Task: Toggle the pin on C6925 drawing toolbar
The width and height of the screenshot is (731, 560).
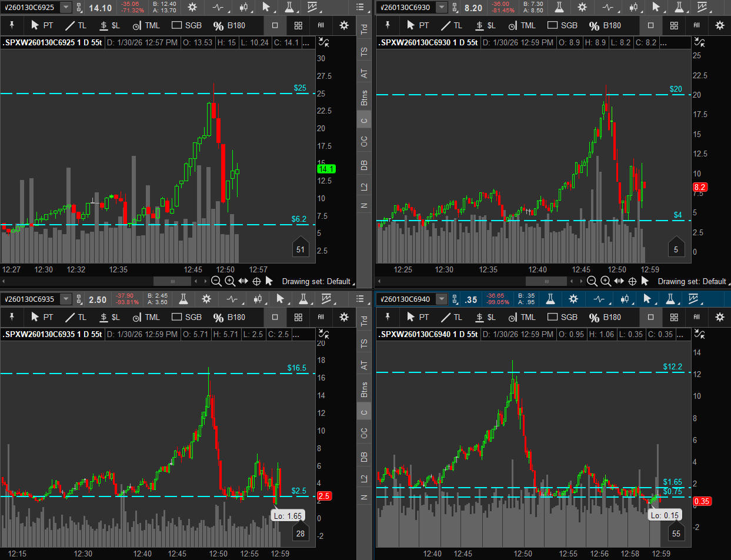Action: (x=12, y=26)
